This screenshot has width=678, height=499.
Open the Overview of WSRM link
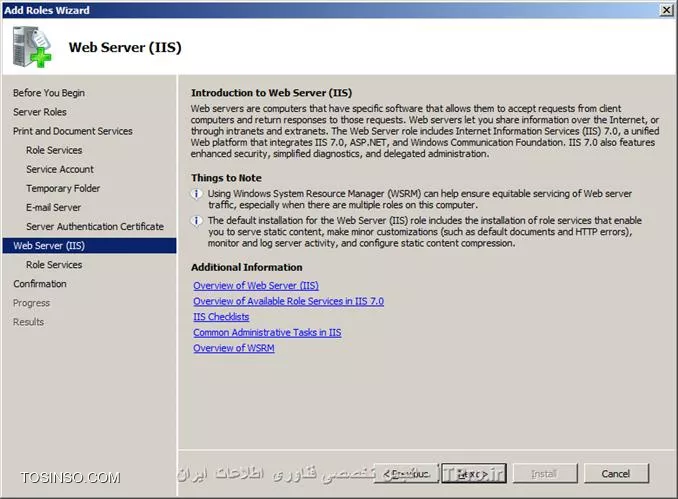click(x=234, y=348)
